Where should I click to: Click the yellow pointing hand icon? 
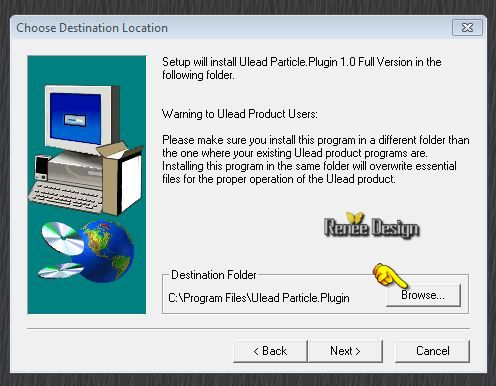pyautogui.click(x=390, y=275)
